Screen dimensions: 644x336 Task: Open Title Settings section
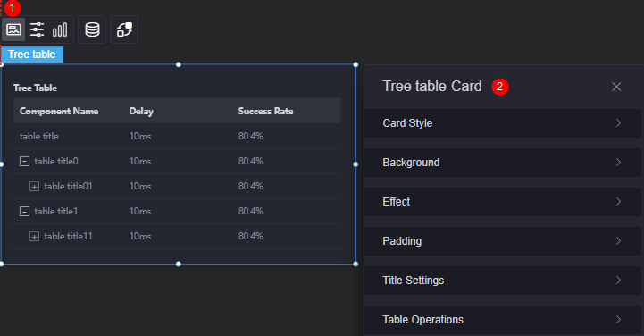pos(503,281)
